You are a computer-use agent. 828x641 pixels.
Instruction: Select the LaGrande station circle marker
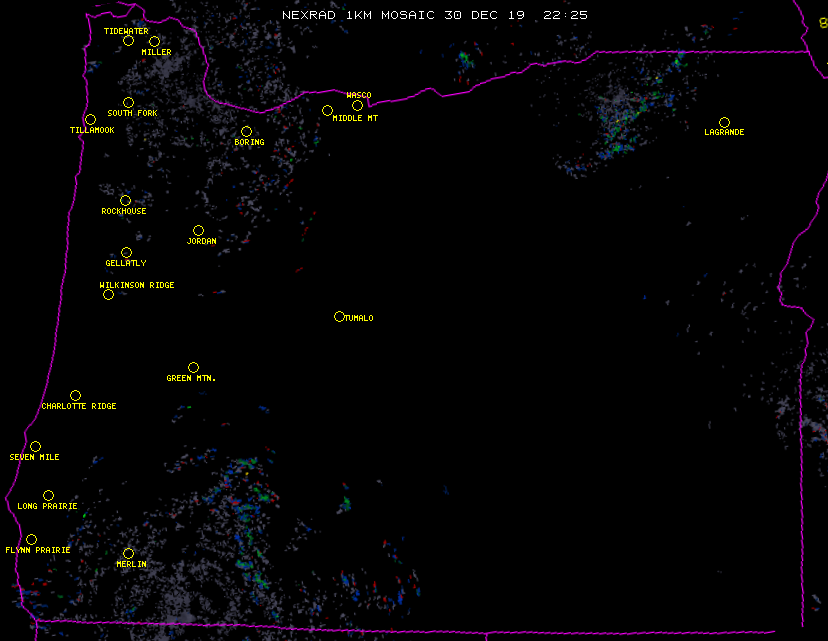click(724, 122)
